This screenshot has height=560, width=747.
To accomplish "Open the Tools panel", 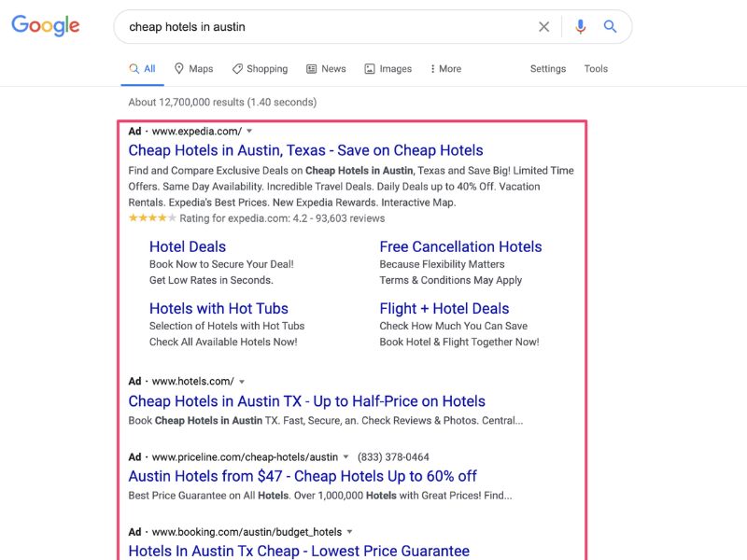I will [596, 68].
